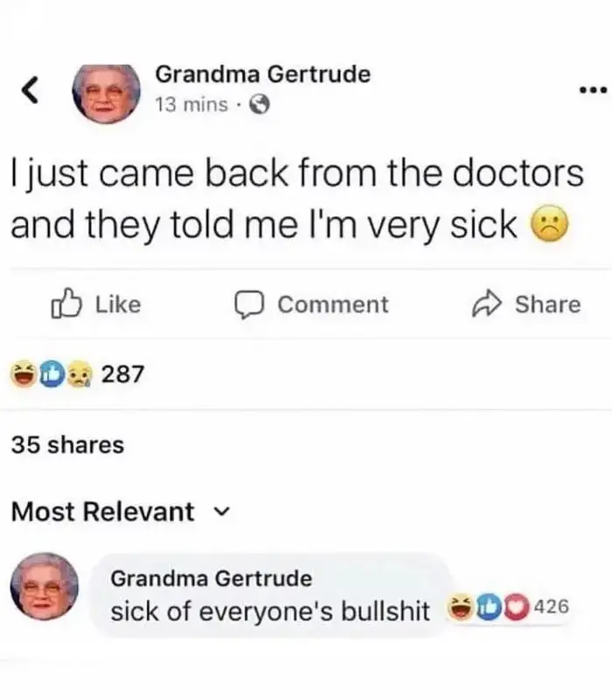
Task: Open the three-dot post options menu
Action: click(x=593, y=90)
